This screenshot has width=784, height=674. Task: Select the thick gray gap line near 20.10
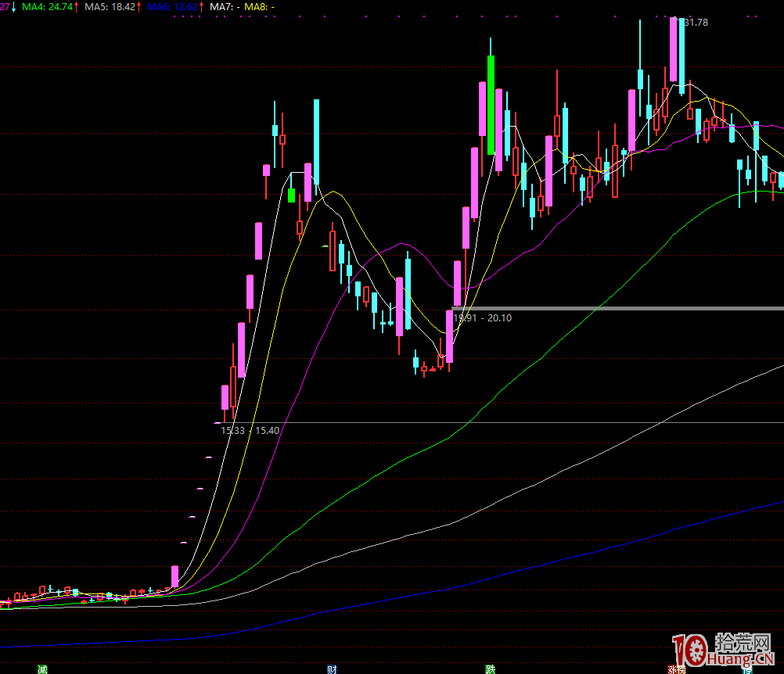pos(626,308)
